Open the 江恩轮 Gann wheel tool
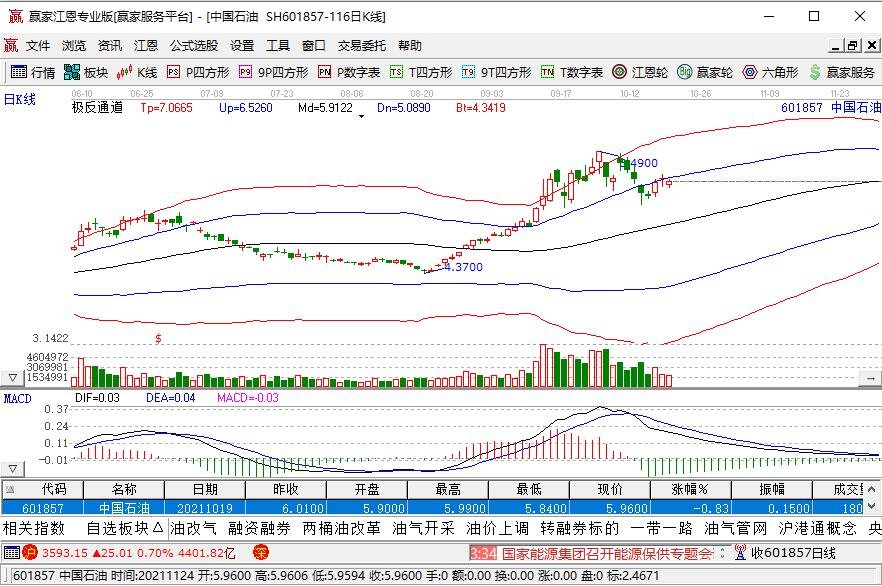This screenshot has height=586, width=882. coord(640,72)
